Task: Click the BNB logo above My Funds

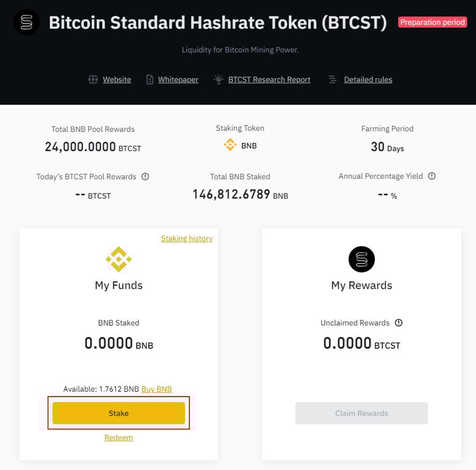Action: click(118, 259)
